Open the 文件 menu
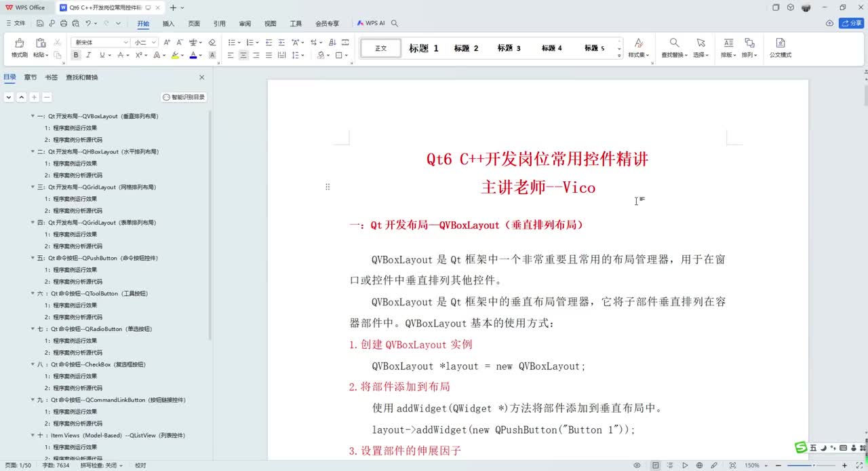Image resolution: width=868 pixels, height=471 pixels. 16,23
